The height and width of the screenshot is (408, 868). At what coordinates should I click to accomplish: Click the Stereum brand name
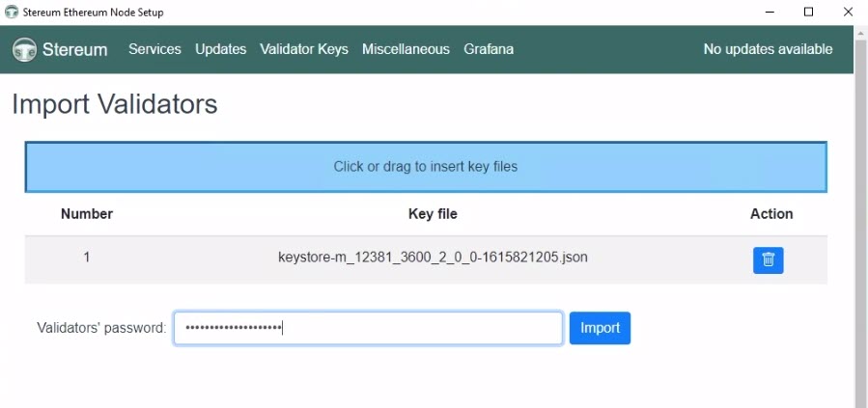pyautogui.click(x=74, y=50)
